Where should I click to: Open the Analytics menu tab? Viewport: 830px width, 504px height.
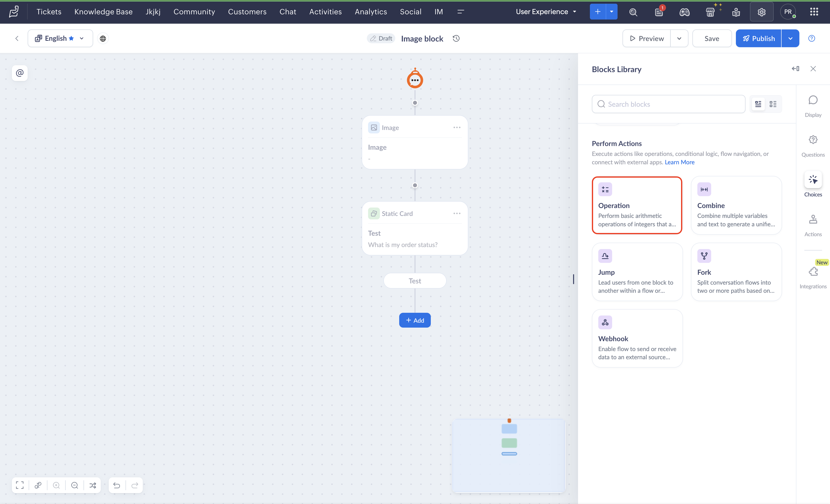pos(371,12)
